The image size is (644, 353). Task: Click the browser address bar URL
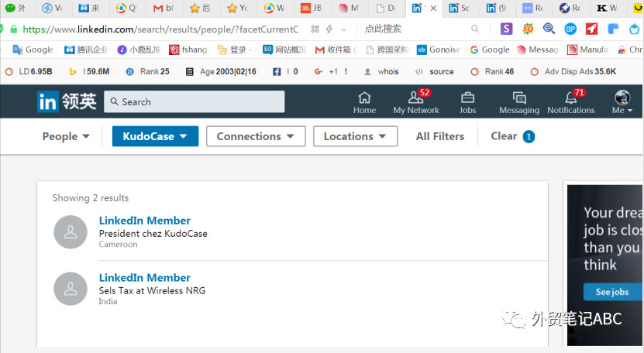click(x=160, y=29)
